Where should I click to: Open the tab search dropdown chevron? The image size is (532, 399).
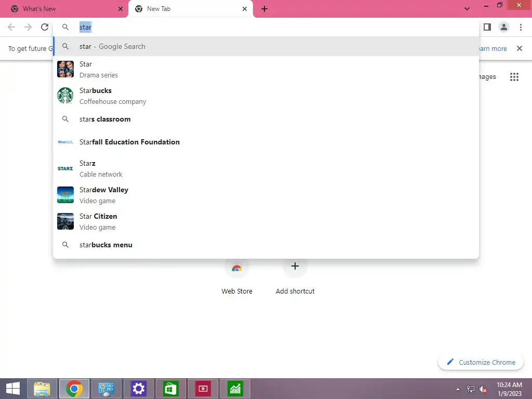[x=467, y=9]
